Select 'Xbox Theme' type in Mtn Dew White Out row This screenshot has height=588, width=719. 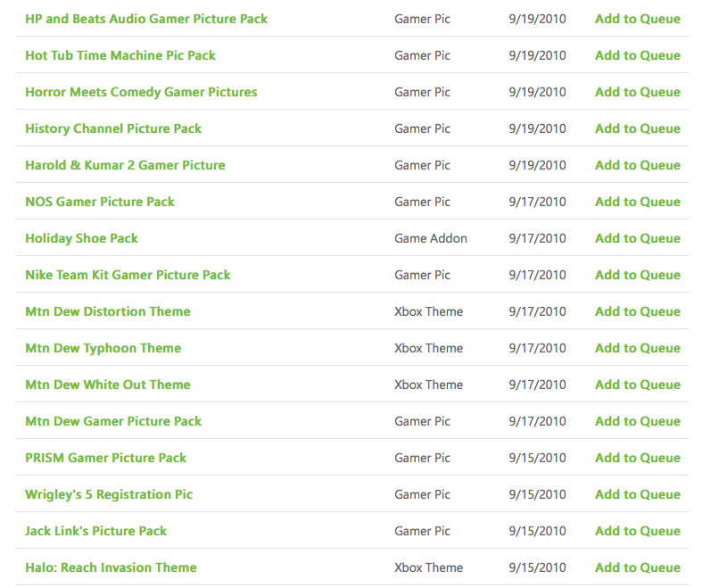pyautogui.click(x=429, y=385)
